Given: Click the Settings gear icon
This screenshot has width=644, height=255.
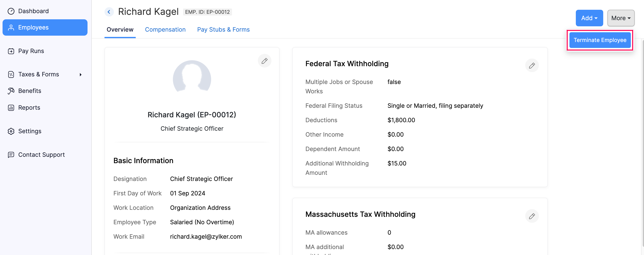Looking at the screenshot, I should point(11,131).
